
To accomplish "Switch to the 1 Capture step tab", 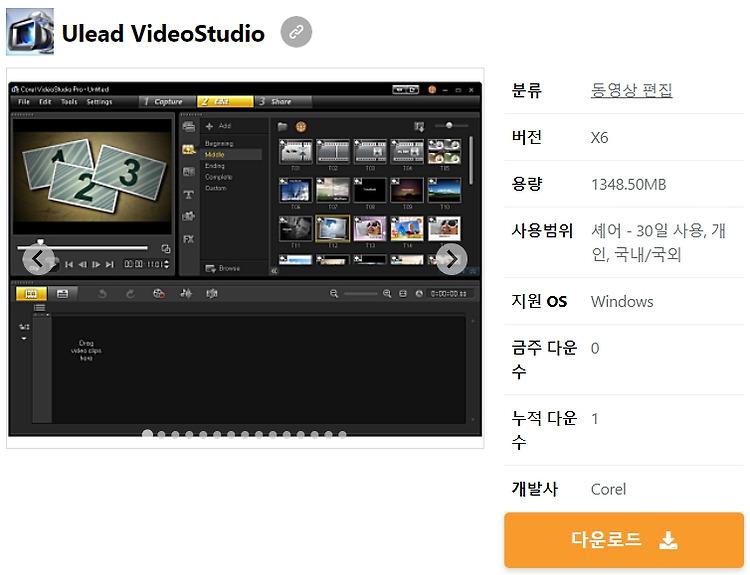I will [x=167, y=101].
